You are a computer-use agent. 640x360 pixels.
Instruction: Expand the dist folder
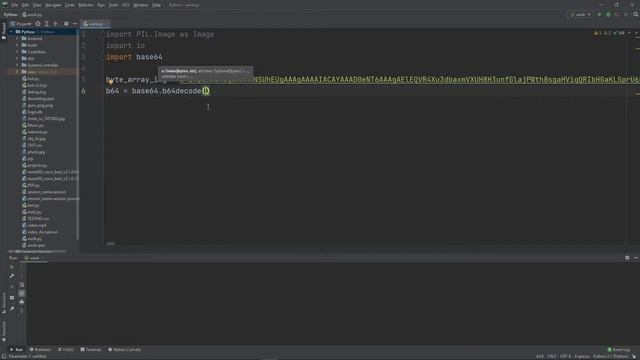click(18, 58)
